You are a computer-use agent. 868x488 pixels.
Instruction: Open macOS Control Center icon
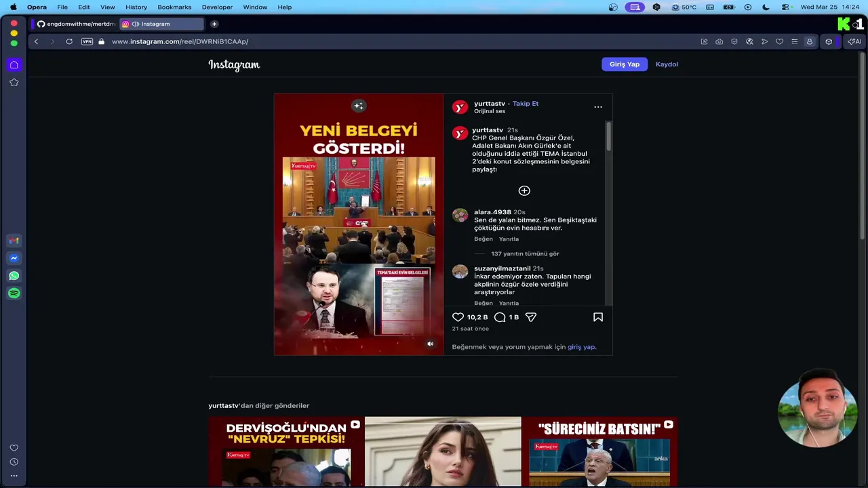tap(785, 7)
